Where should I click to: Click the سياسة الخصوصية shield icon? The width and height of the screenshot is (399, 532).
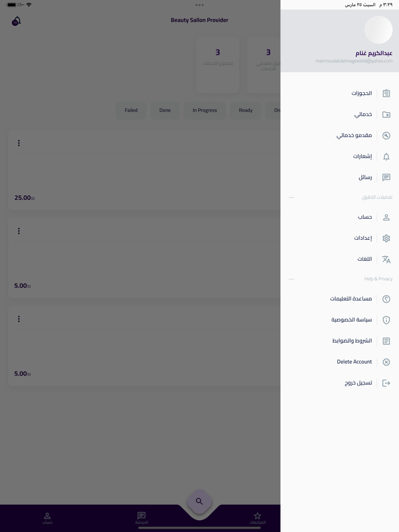click(386, 320)
